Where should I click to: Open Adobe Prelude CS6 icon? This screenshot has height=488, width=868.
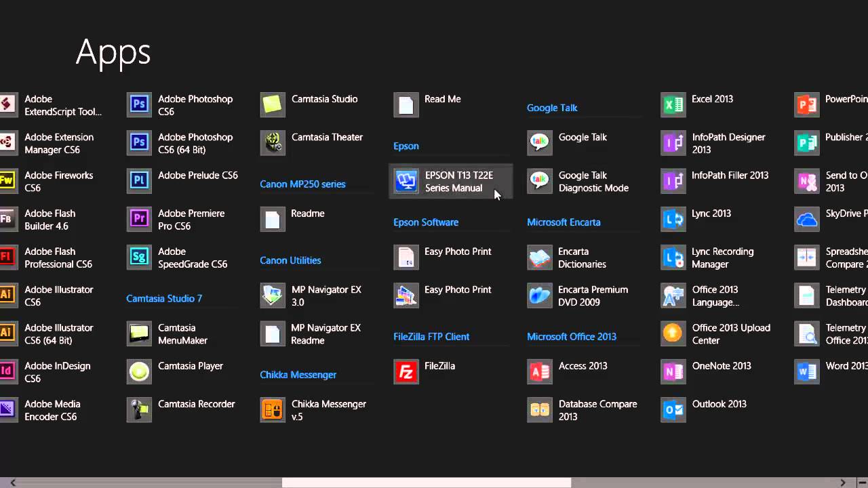click(x=139, y=181)
